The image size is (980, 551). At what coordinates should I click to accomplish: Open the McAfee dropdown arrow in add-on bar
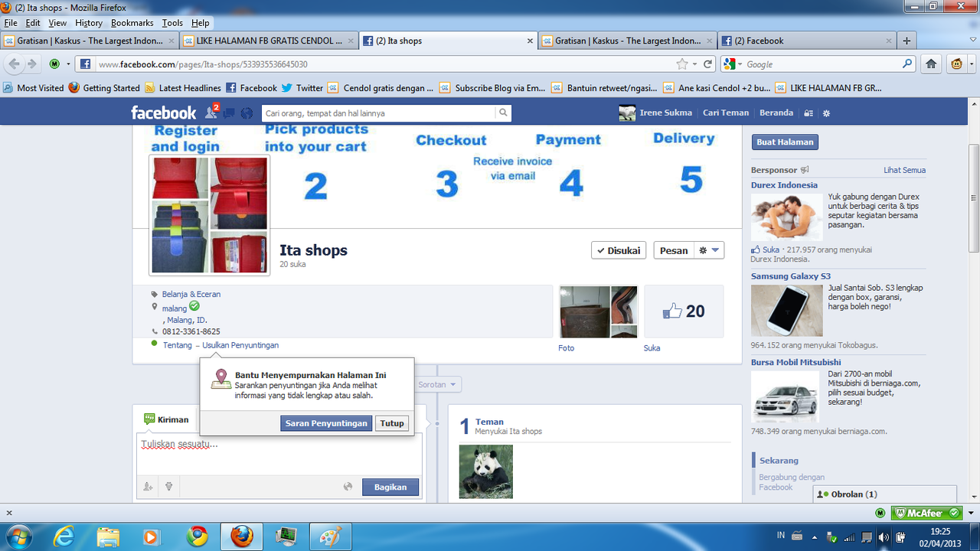[x=971, y=513]
